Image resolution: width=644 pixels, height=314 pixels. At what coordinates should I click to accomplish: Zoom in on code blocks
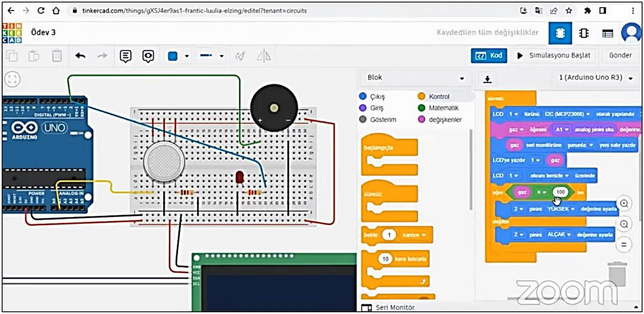tap(624, 204)
